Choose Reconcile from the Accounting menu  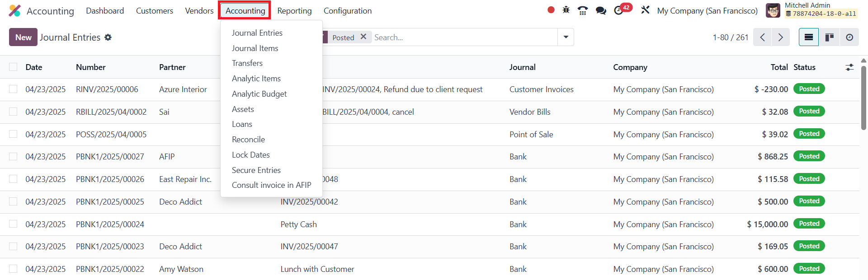[248, 140]
